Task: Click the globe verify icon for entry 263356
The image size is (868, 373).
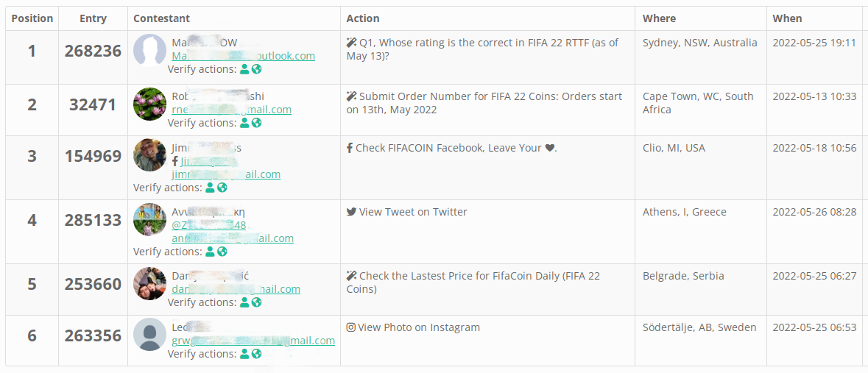Action: click(x=257, y=354)
